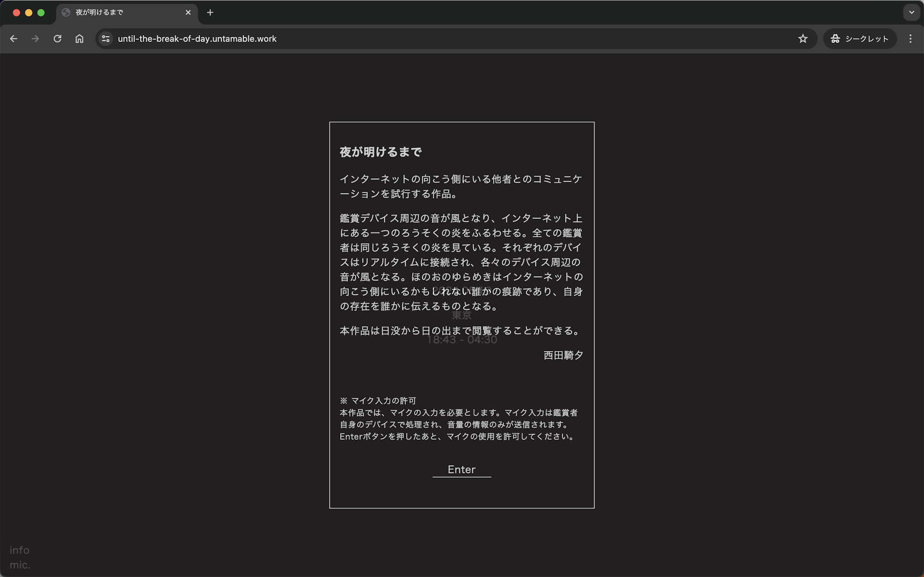The height and width of the screenshot is (577, 924).
Task: Reload the current page
Action: (57, 39)
